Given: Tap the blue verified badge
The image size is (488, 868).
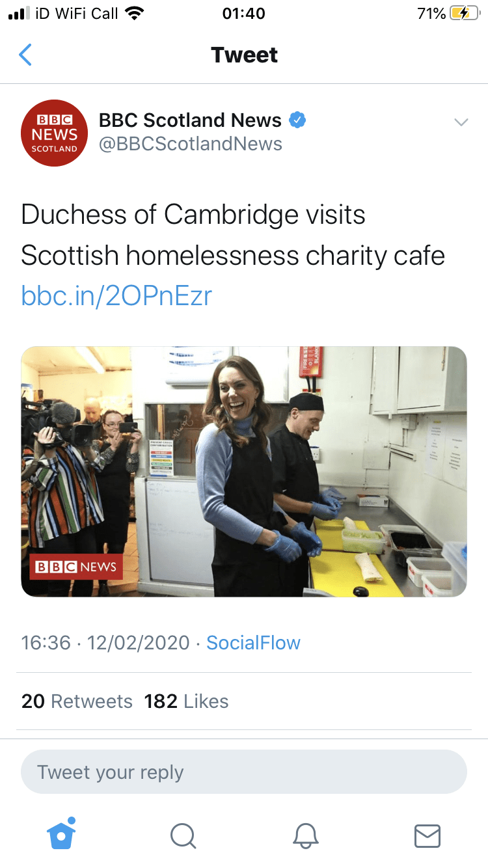Looking at the screenshot, I should [x=297, y=120].
